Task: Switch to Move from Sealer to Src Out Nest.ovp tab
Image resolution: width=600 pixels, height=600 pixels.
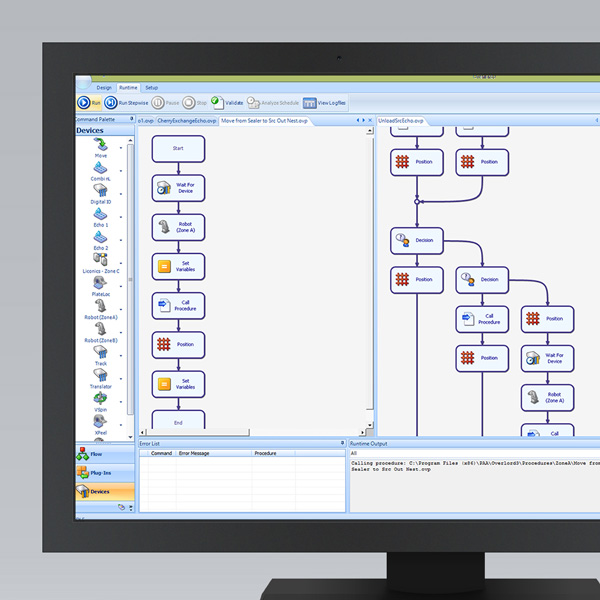Action: 264,121
